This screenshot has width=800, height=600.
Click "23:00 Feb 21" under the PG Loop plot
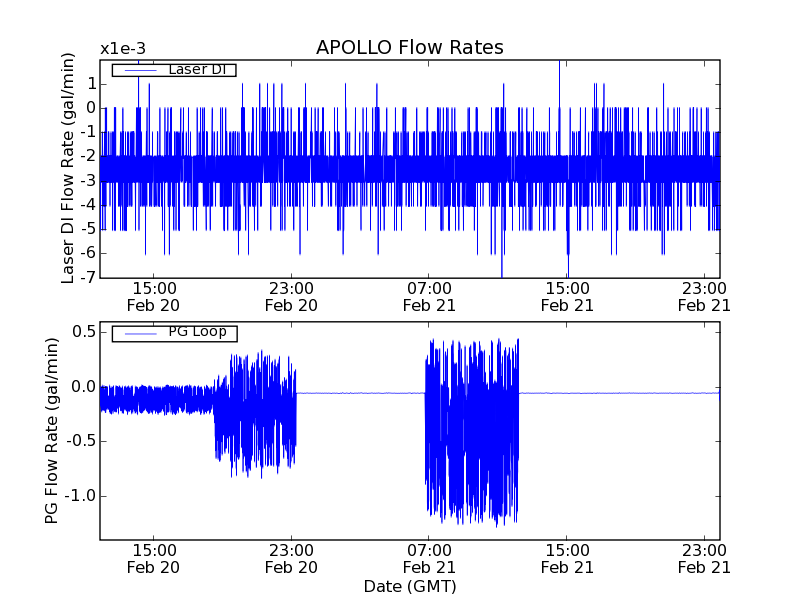[705, 559]
